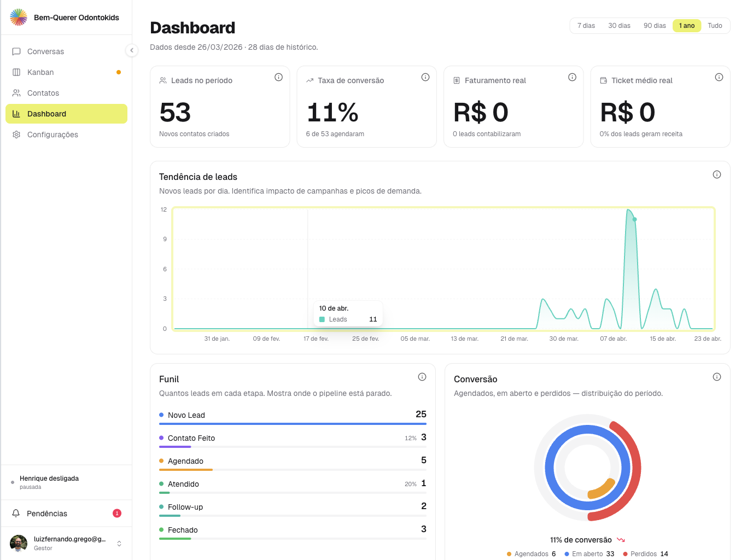Click the Funil panel info icon
This screenshot has width=747, height=560.
[422, 377]
